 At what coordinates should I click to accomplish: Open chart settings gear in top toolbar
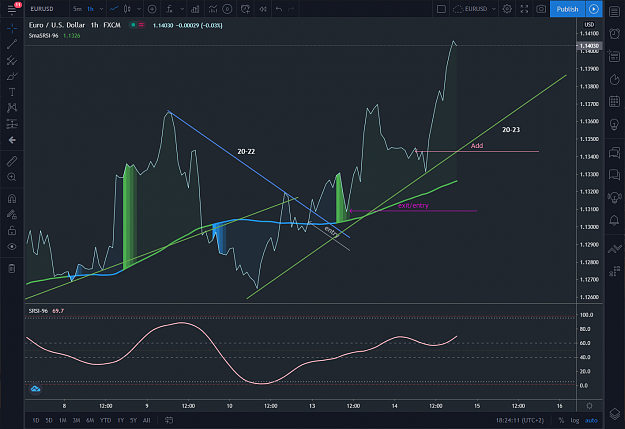point(507,9)
